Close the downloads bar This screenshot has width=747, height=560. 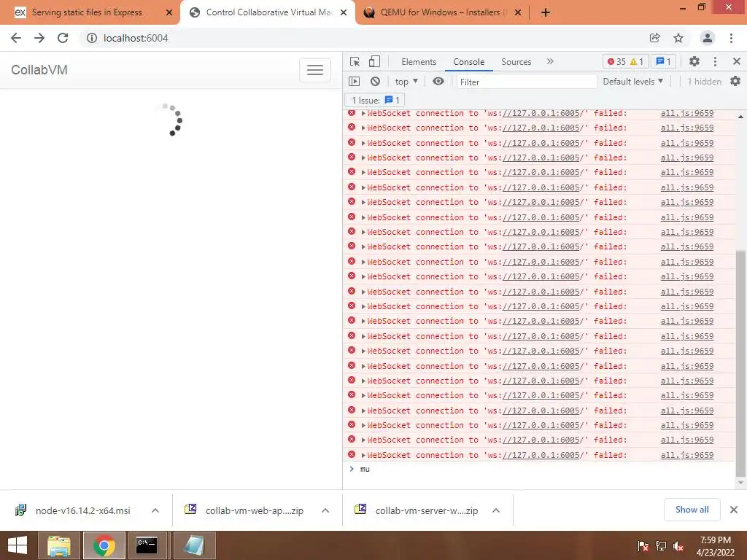(x=734, y=510)
